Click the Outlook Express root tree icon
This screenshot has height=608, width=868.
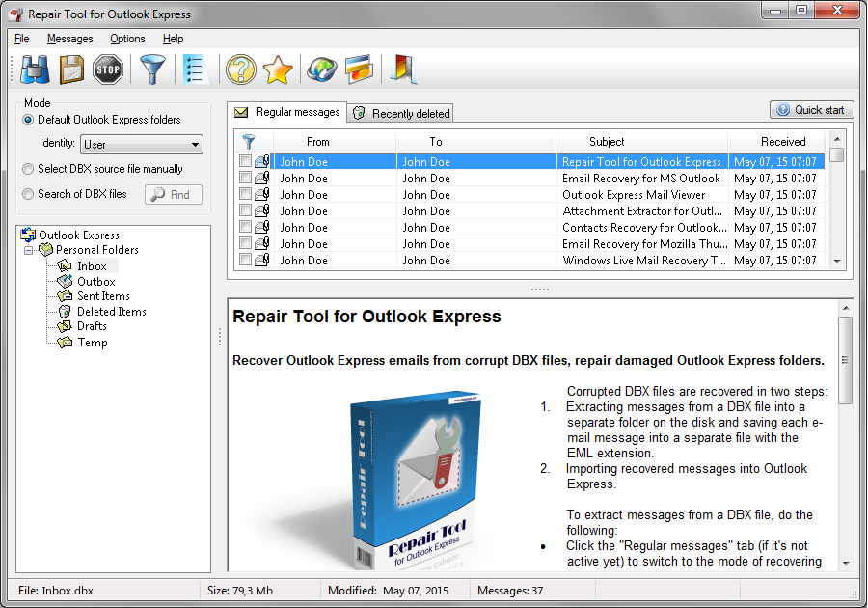coord(28,235)
